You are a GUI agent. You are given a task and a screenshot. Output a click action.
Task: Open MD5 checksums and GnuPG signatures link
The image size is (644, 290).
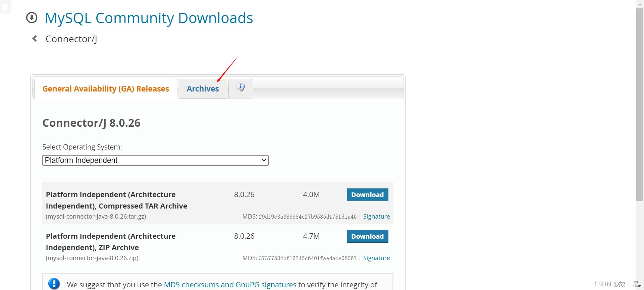pos(230,285)
